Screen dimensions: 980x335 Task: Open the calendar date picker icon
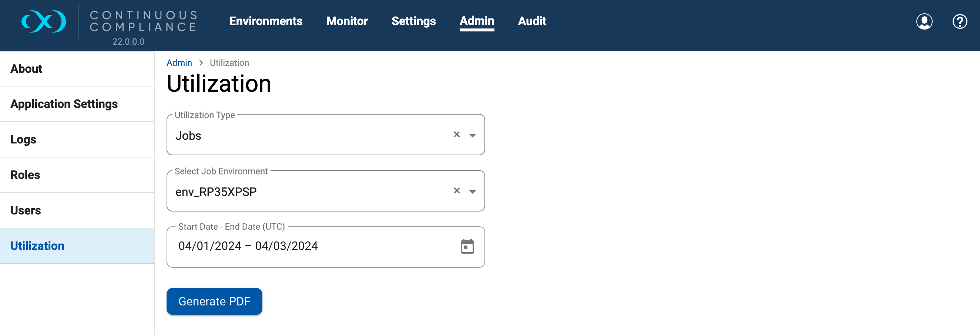(467, 246)
